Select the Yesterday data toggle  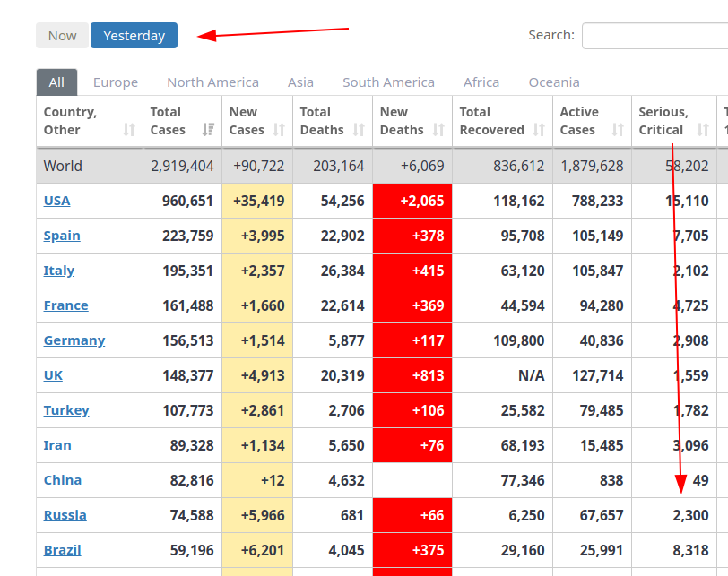pos(134,36)
